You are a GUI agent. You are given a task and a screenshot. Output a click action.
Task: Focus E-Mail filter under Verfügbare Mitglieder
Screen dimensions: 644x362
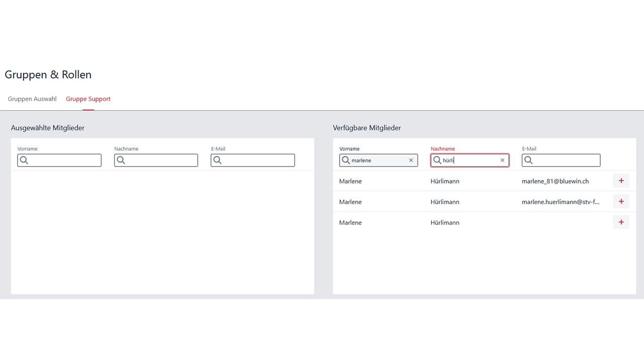click(x=561, y=160)
